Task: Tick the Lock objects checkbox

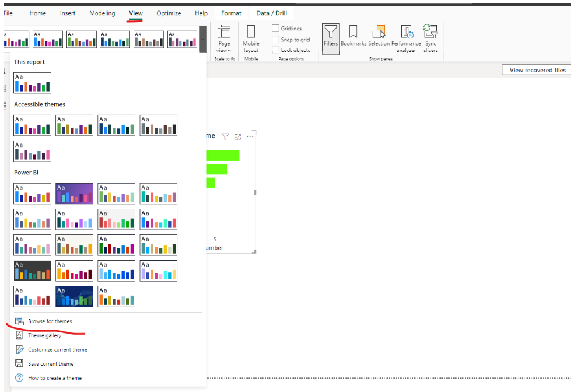Action: point(275,50)
